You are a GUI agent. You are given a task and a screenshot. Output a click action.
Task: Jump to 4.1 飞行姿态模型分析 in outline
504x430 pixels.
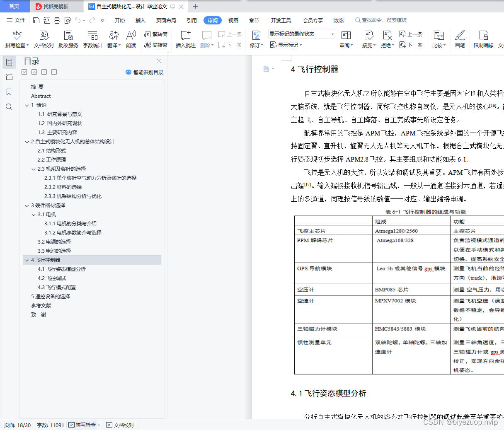62,269
